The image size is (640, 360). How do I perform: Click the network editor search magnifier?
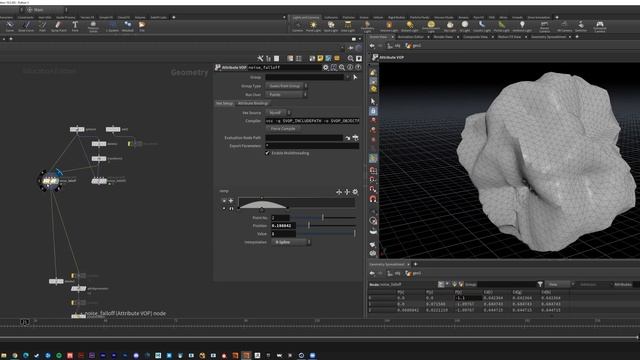pos(351,58)
